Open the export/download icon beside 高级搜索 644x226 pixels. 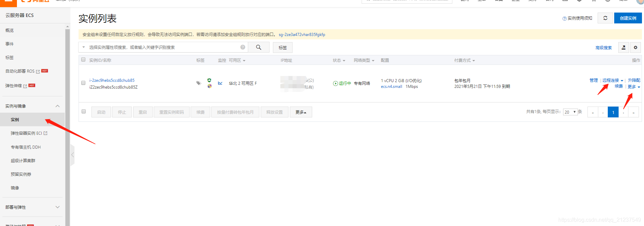tap(624, 48)
